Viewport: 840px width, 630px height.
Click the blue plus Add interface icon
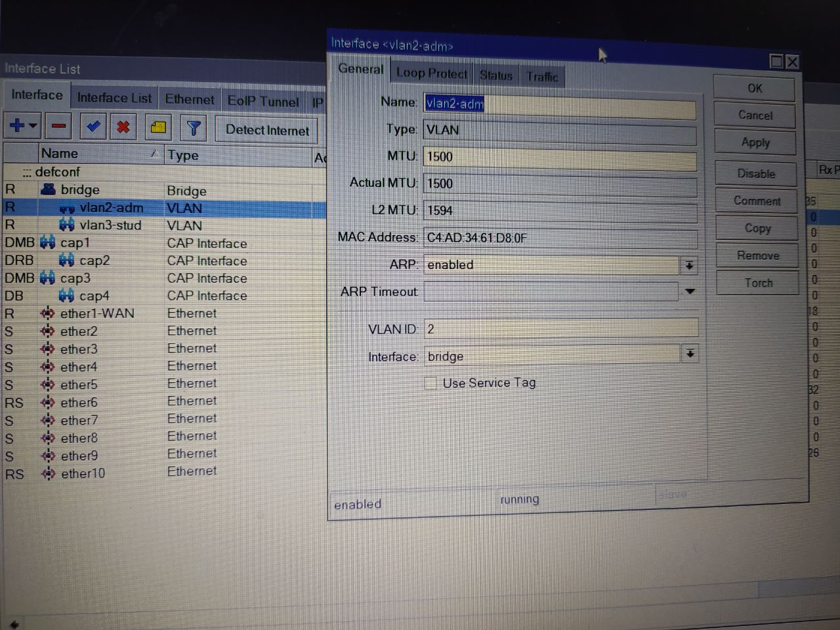[x=17, y=125]
